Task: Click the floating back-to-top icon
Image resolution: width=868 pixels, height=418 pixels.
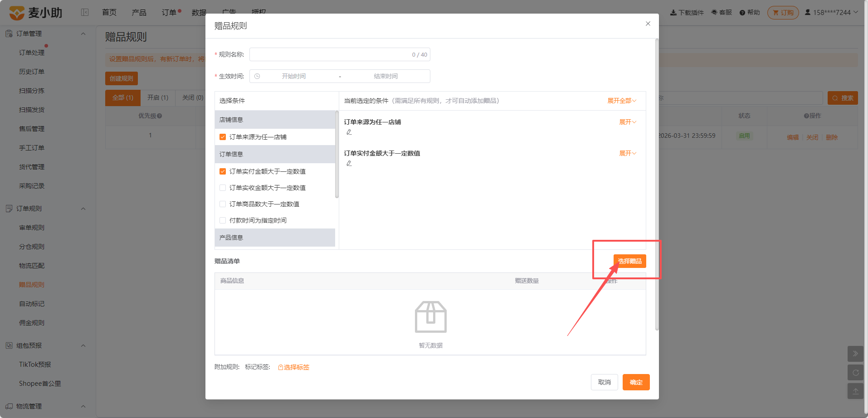Action: pyautogui.click(x=855, y=391)
